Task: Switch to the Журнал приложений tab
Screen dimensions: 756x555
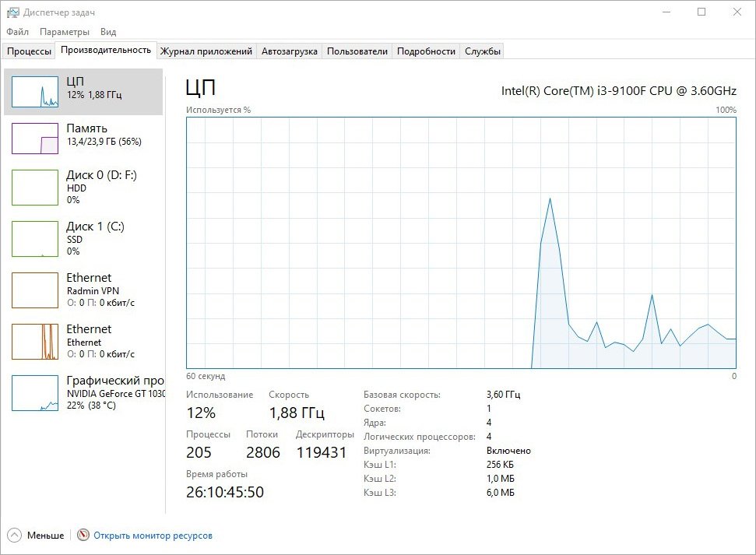Action: tap(206, 51)
